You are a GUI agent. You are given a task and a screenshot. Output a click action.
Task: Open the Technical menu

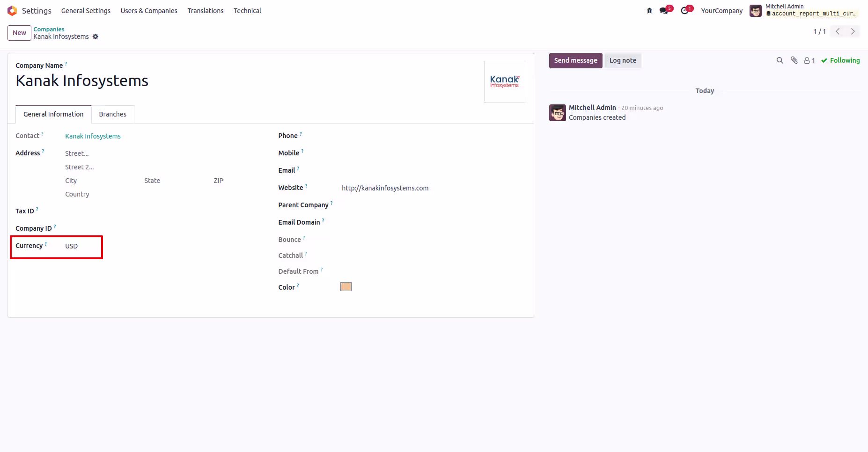pos(247,11)
